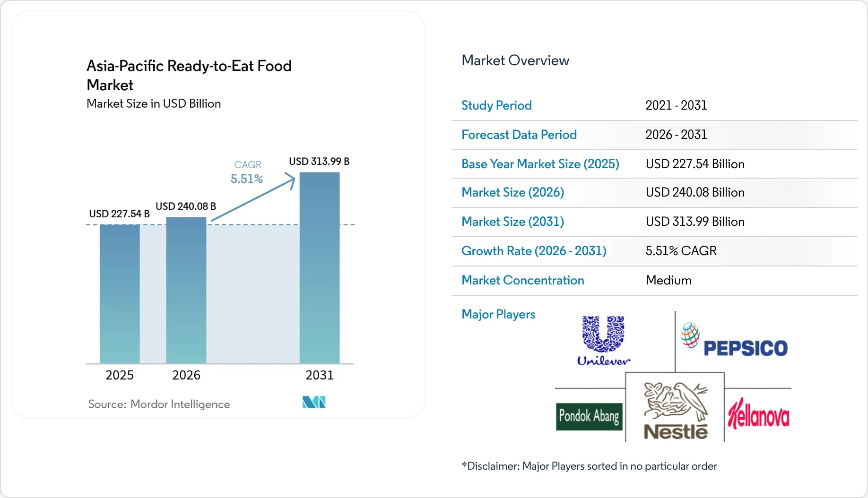The width and height of the screenshot is (868, 498).
Task: Click the Market Concentration label
Action: [x=523, y=280]
